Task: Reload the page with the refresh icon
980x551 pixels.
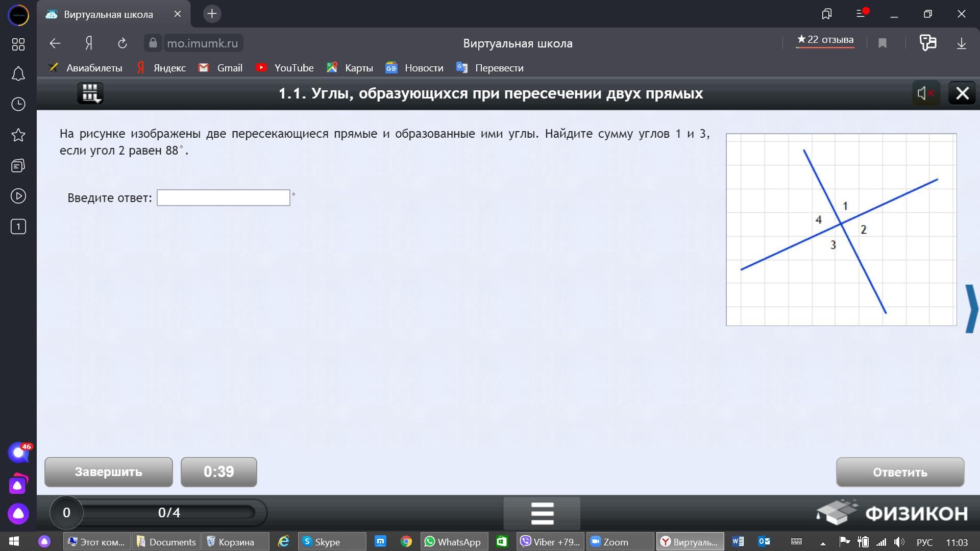Action: [122, 43]
